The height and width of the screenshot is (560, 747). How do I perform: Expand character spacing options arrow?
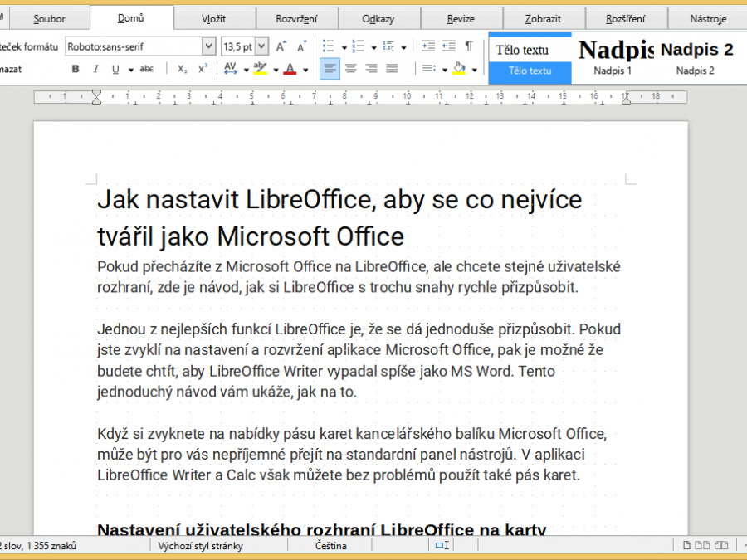(247, 70)
